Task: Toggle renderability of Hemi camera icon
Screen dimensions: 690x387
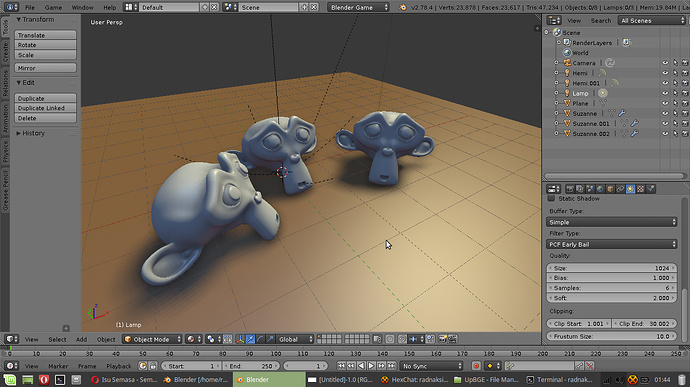Action: pos(685,73)
